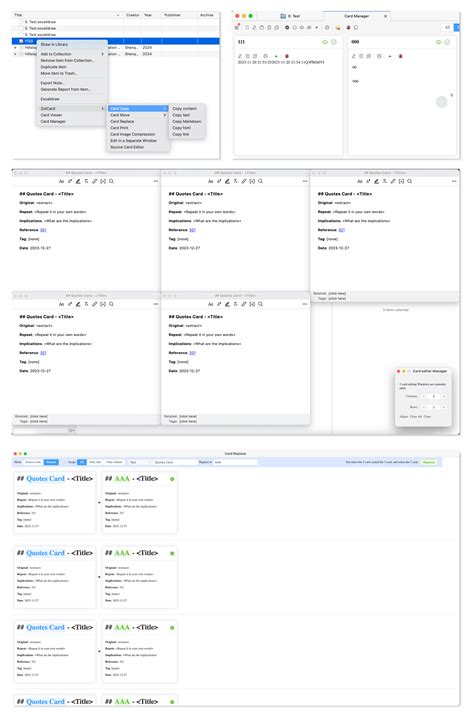Increase Rows in Card editor Manager
The height and width of the screenshot is (714, 474).
point(443,407)
